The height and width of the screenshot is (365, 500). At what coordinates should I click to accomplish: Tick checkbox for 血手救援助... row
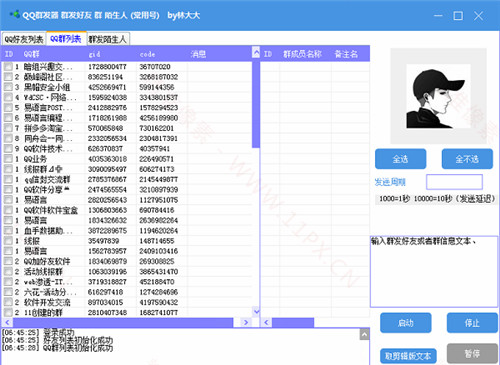click(8, 230)
